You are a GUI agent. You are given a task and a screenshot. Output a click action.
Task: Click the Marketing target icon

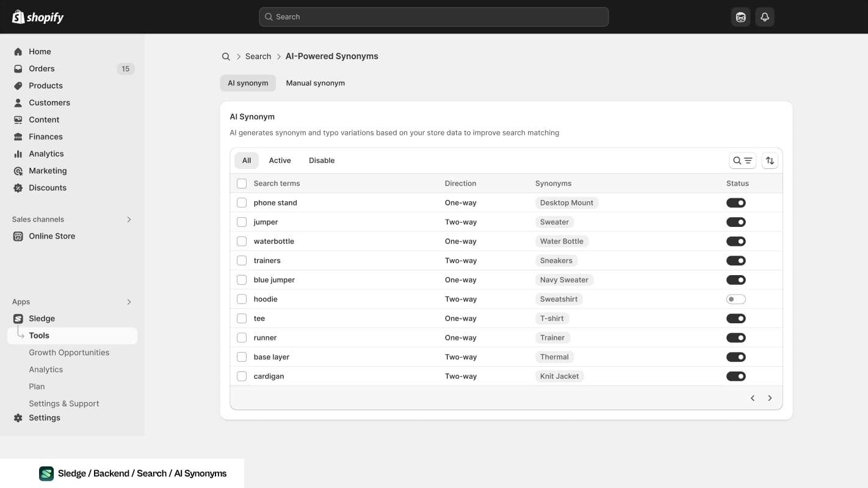click(18, 171)
